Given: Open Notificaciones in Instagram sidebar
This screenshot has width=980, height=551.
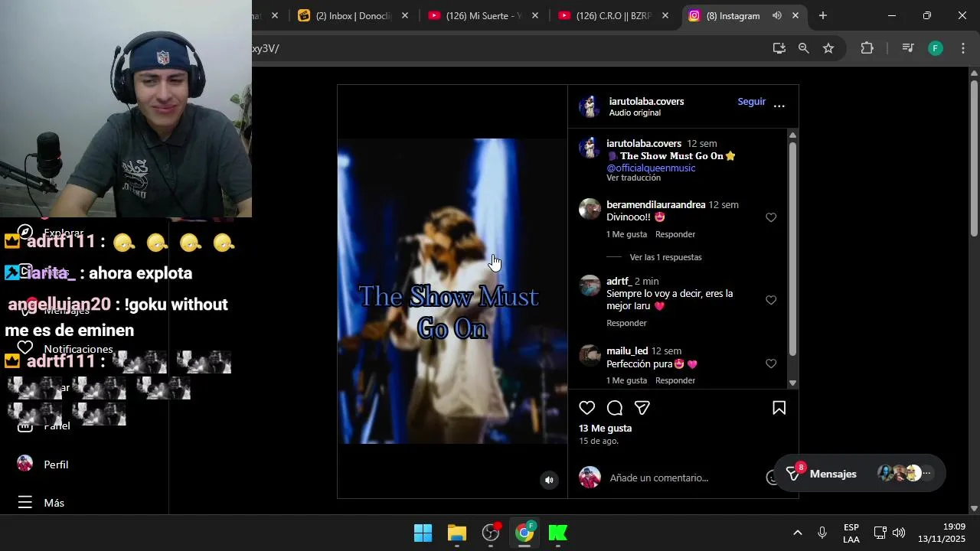Looking at the screenshot, I should (65, 349).
